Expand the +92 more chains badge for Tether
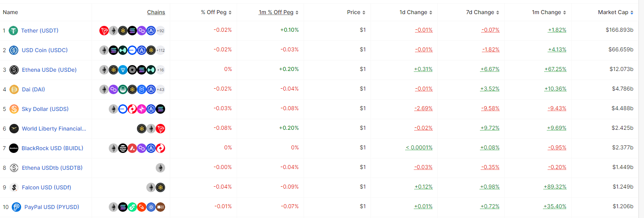644x218 pixels. (x=160, y=31)
